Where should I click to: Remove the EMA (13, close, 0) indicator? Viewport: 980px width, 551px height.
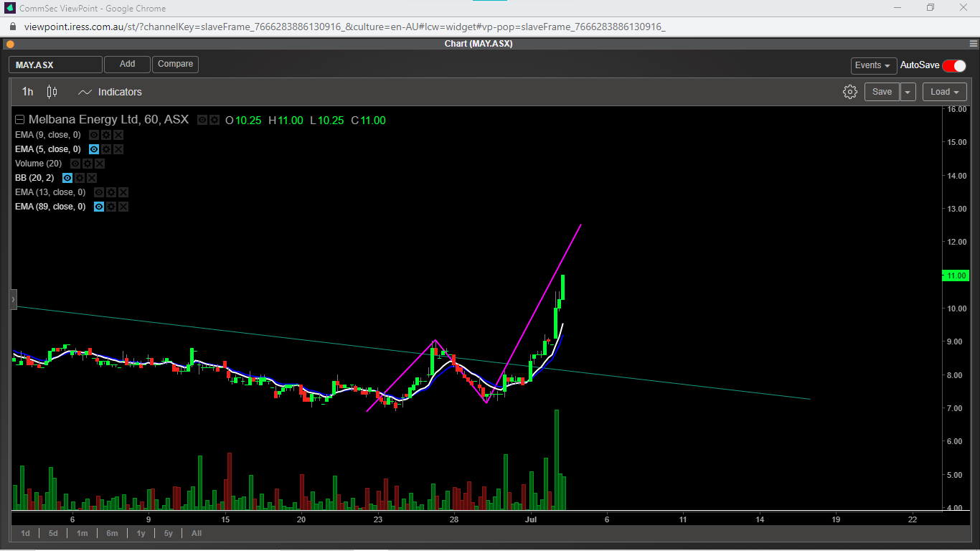point(123,192)
